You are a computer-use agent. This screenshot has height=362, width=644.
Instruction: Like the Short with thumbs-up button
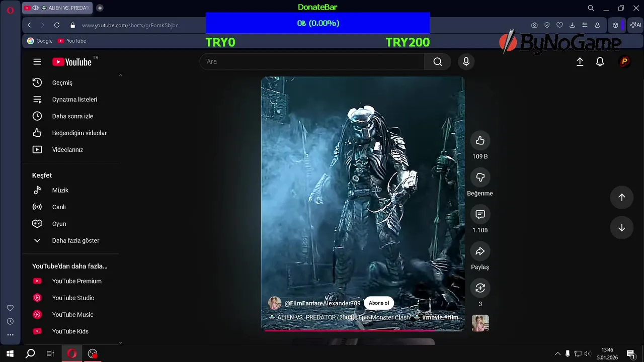click(x=480, y=140)
